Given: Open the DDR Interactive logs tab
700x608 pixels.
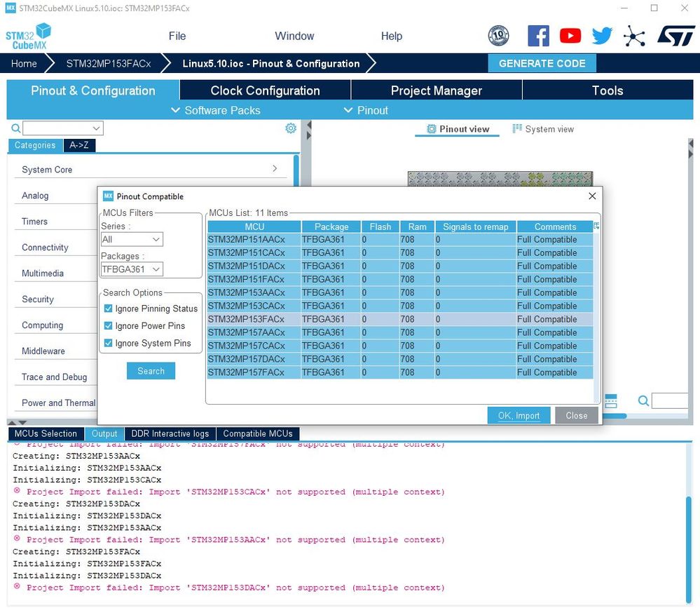Looking at the screenshot, I should click(170, 434).
